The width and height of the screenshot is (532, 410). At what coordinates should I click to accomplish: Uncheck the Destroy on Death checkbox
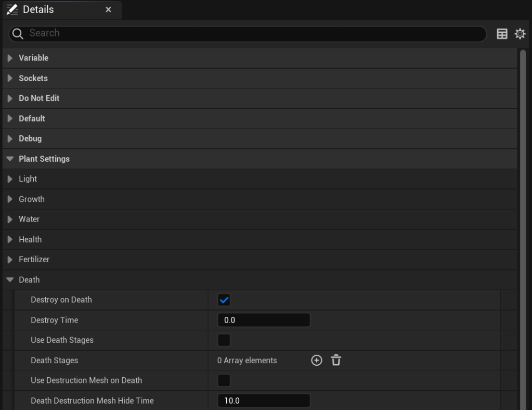[x=224, y=300]
